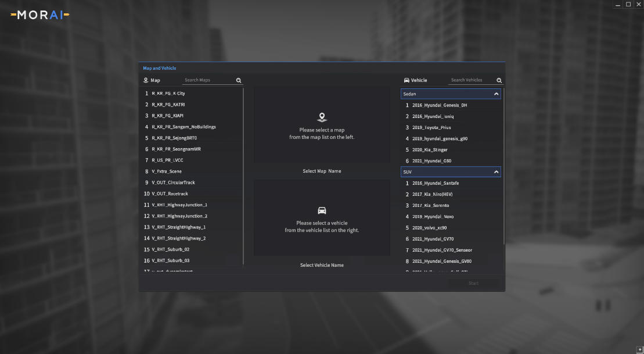
Task: Click into the Search Maps field
Action: tap(208, 80)
